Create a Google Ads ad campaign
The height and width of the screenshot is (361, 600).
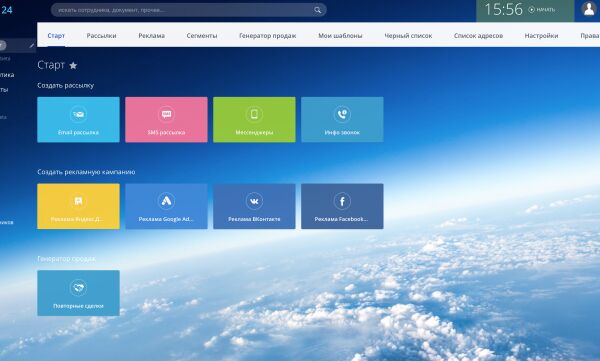tap(166, 206)
